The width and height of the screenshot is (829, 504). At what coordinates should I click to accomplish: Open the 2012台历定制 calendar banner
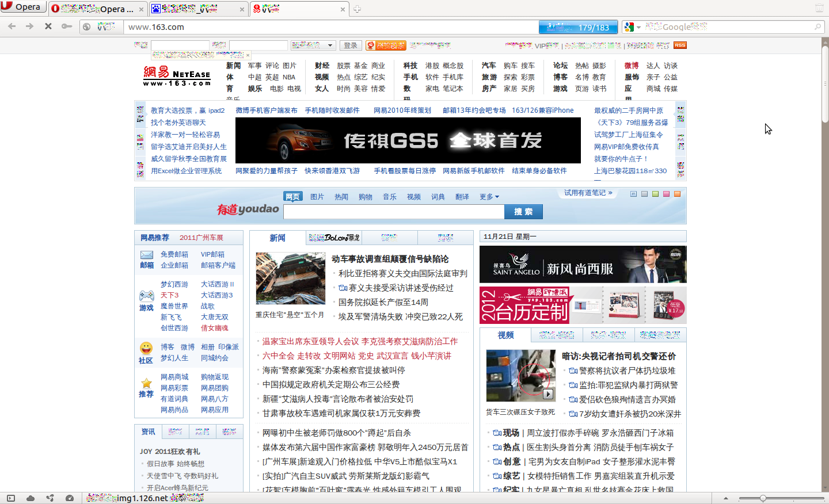pos(583,305)
